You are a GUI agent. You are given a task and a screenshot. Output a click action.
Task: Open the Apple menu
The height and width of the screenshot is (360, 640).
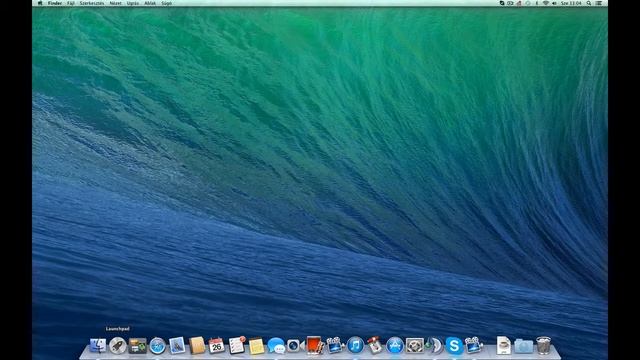pos(40,3)
